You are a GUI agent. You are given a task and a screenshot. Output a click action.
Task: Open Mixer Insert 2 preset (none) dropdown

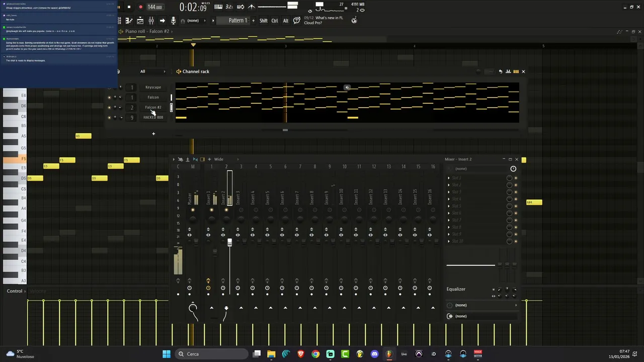click(478, 168)
